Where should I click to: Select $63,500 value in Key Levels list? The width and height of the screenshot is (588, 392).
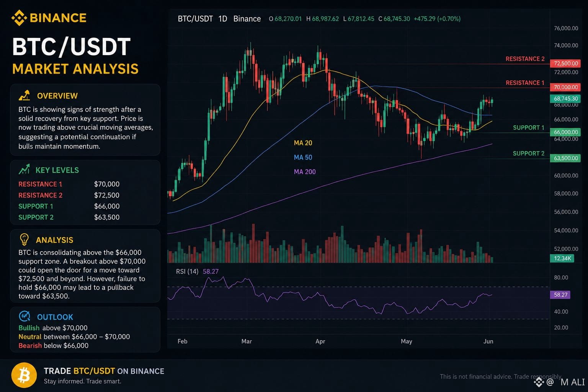click(107, 217)
